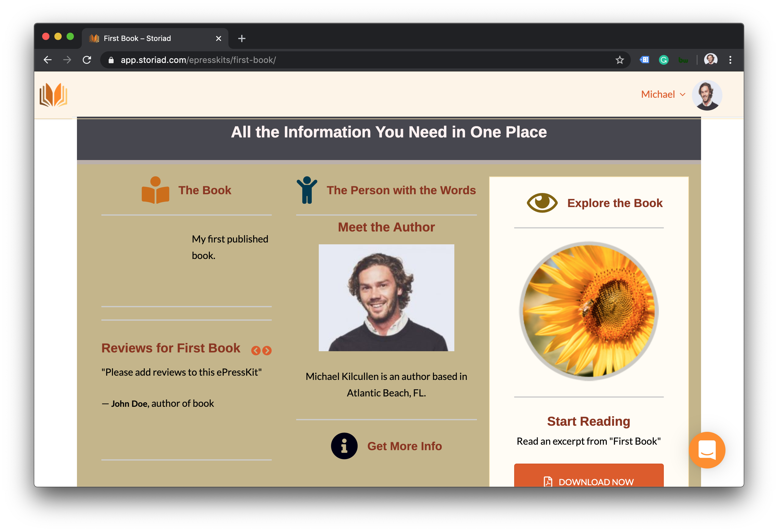778x532 pixels.
Task: Click the next review arrow
Action: pos(267,351)
